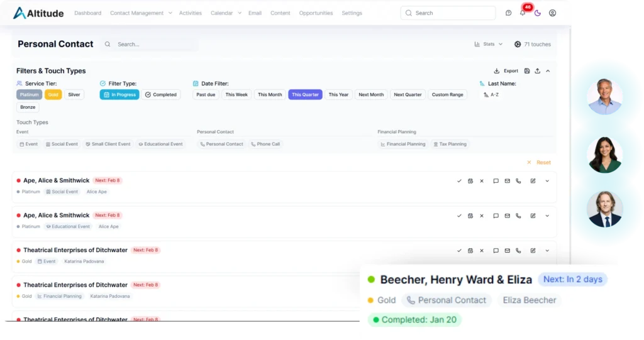Filter by Next Quarter
This screenshot has height=340, width=644.
408,95
